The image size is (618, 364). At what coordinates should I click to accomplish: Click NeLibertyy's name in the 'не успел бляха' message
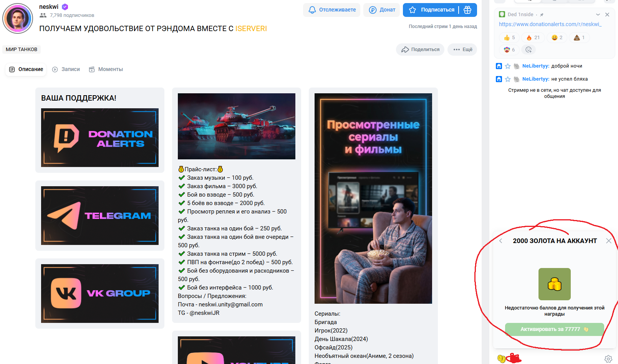[x=536, y=79]
